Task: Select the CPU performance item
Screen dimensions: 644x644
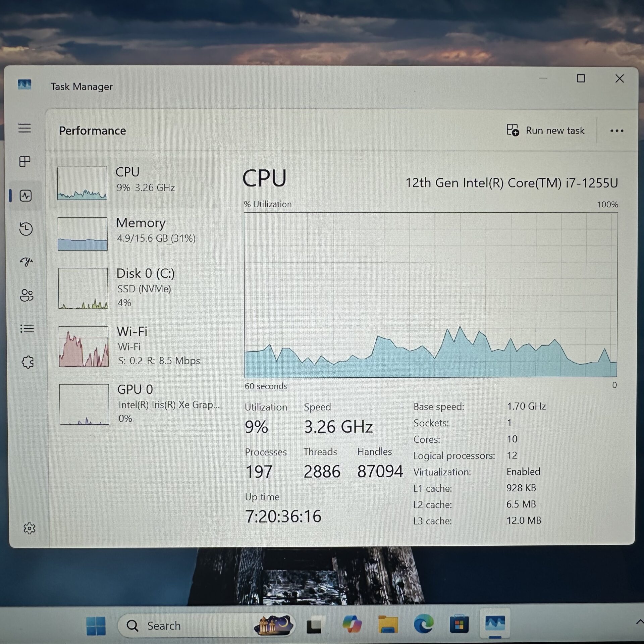Action: (x=134, y=183)
